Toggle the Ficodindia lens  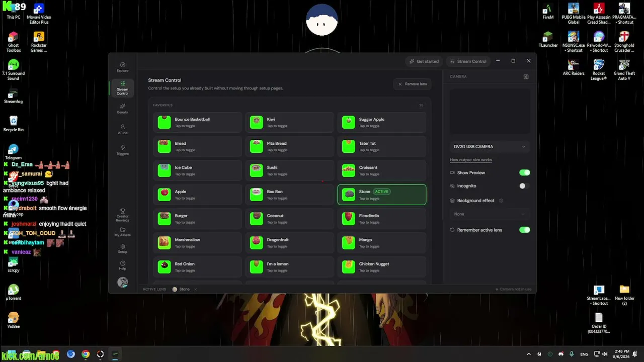coord(382,219)
